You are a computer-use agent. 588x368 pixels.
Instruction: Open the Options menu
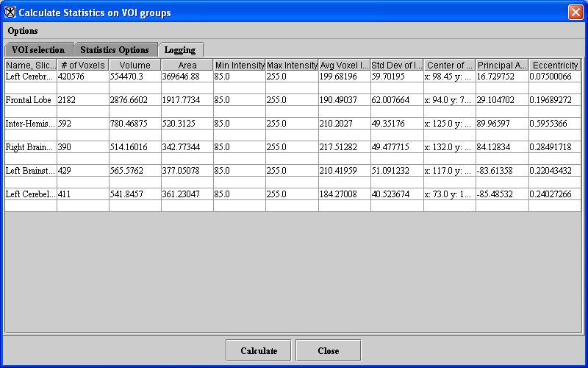[x=23, y=31]
